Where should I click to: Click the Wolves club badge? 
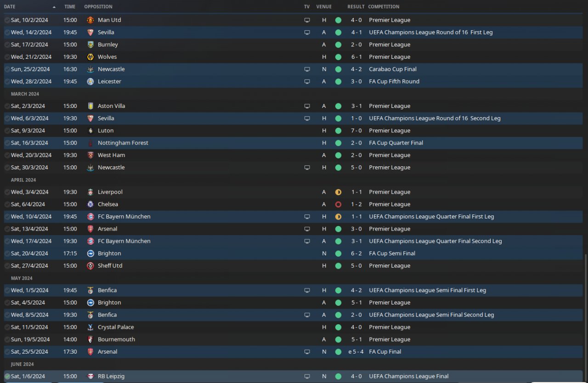tap(90, 57)
